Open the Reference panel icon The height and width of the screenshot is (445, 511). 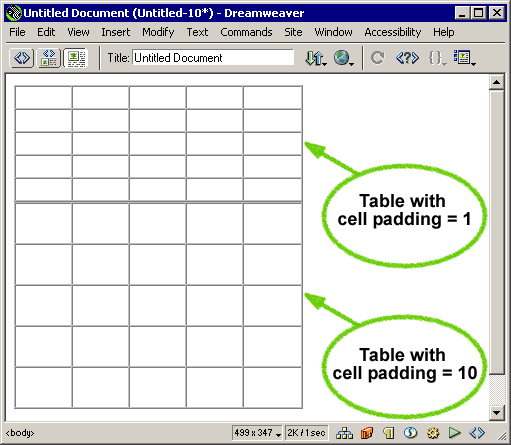407,58
